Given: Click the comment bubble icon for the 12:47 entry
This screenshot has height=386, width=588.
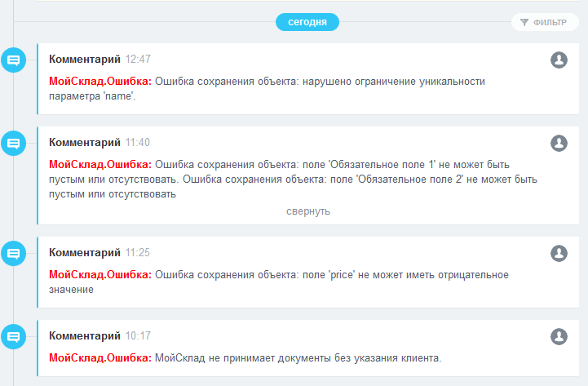Looking at the screenshot, I should pyautogui.click(x=14, y=60).
